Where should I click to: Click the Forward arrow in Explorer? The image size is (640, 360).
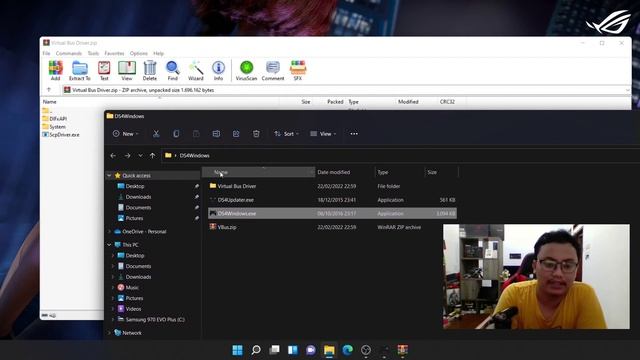point(127,156)
